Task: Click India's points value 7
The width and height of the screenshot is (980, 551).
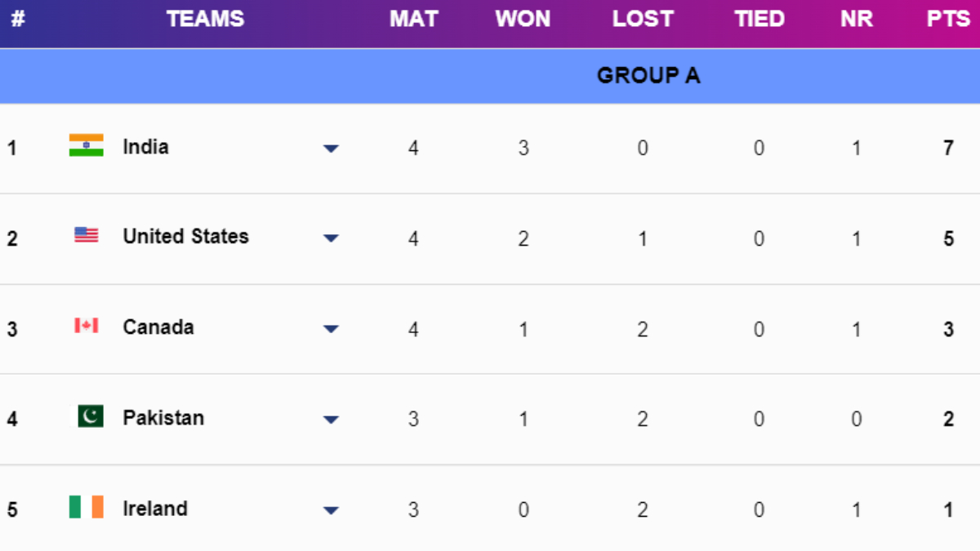Action: (x=948, y=148)
